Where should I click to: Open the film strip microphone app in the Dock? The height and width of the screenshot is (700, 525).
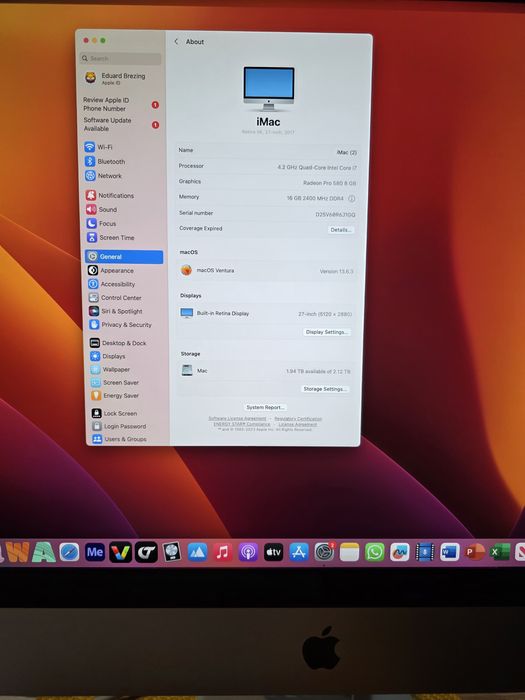point(425,552)
